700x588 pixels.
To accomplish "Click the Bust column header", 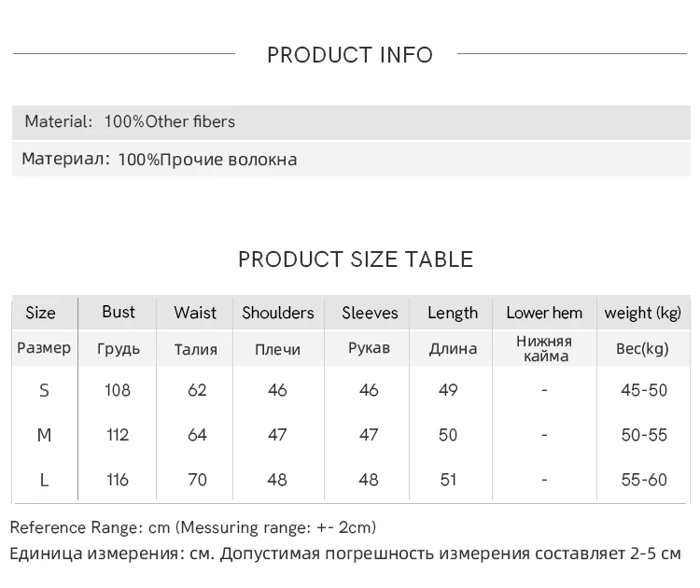I will click(x=119, y=312).
